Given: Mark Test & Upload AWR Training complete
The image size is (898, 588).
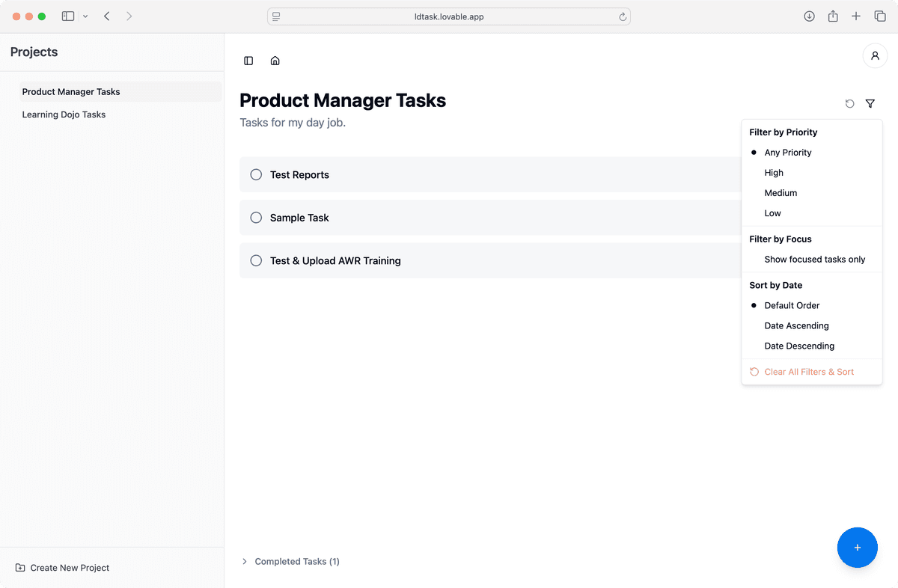Looking at the screenshot, I should [x=256, y=260].
